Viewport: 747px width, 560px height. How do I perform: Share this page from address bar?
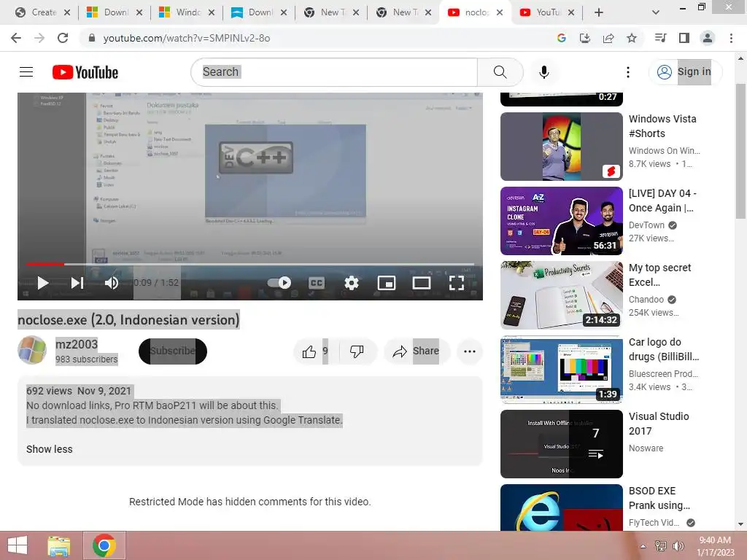click(608, 38)
